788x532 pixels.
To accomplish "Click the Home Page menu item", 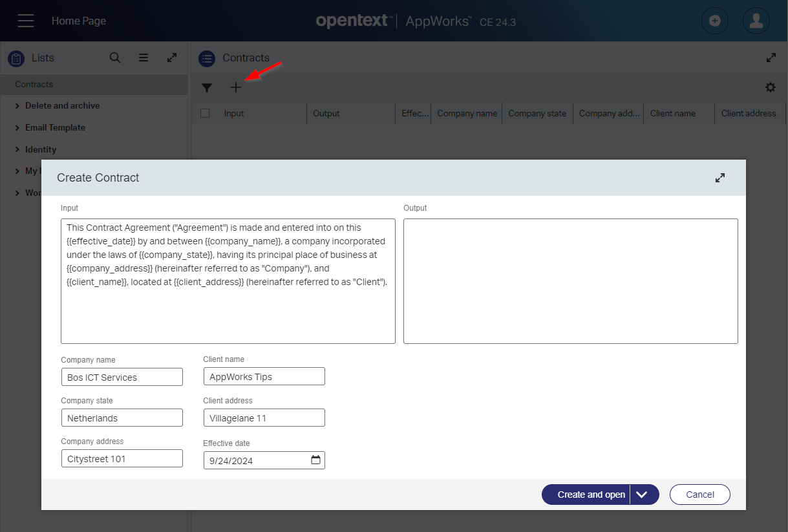I will coord(78,20).
